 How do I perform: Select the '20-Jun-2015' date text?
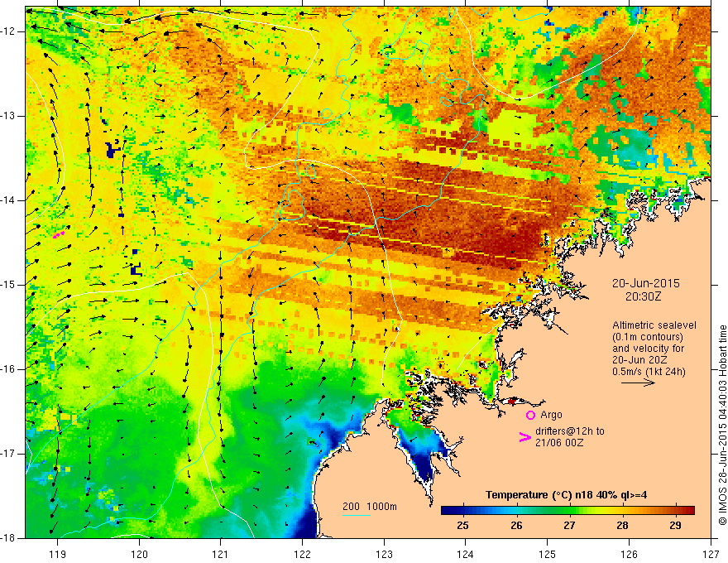(646, 283)
